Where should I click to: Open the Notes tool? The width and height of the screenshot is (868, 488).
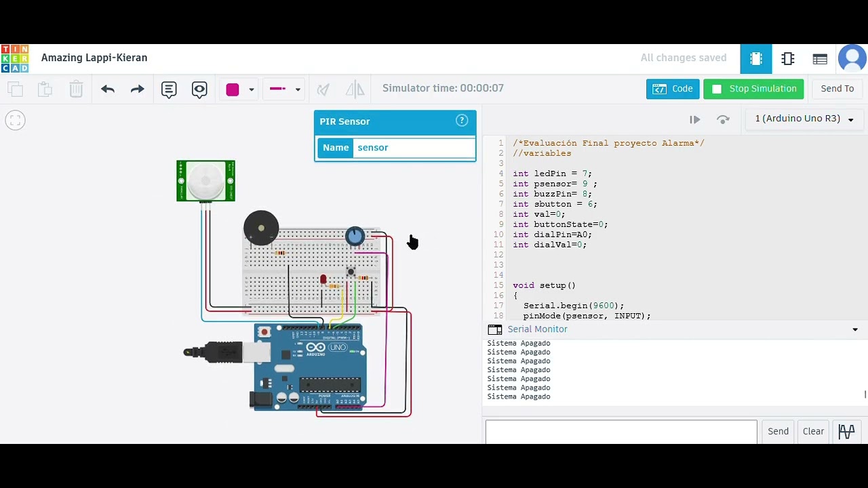click(169, 89)
